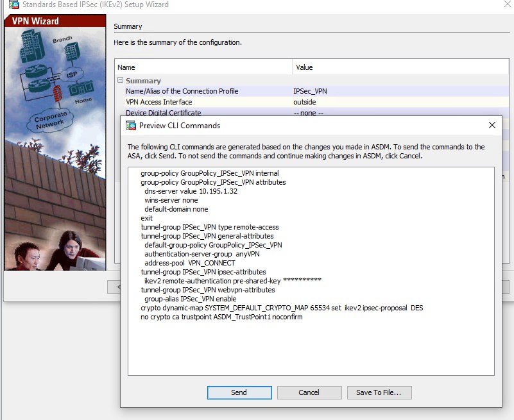This screenshot has height=420, width=514.
Task: Click the Save To File button
Action: (x=379, y=392)
